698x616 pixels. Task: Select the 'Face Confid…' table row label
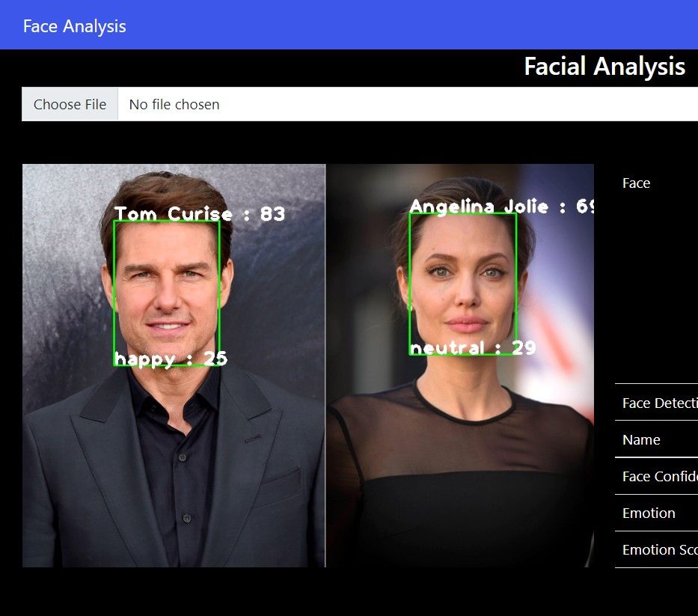tap(660, 477)
